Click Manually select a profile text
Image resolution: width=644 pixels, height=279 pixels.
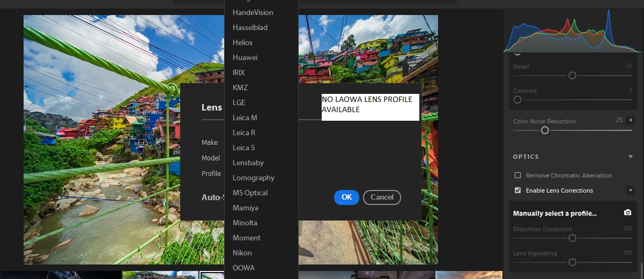555,214
